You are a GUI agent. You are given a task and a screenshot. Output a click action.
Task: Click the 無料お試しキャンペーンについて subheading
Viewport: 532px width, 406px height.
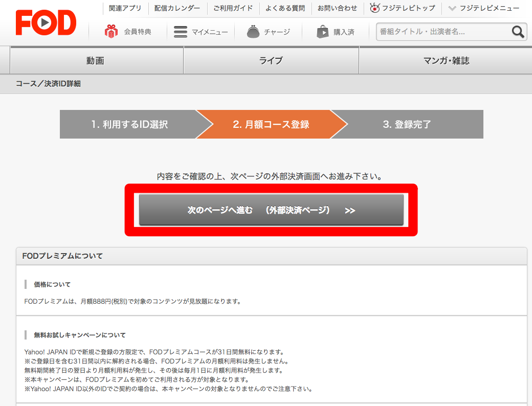pyautogui.click(x=80, y=335)
